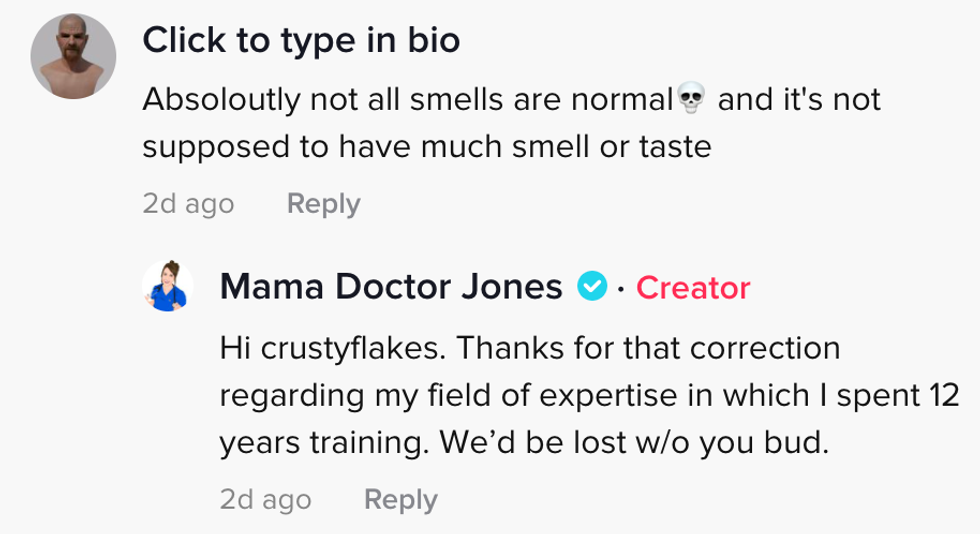Image resolution: width=980 pixels, height=534 pixels.
Task: Click the blue verified badge beside Mama Doctor Jones
Action: pyautogui.click(x=592, y=288)
